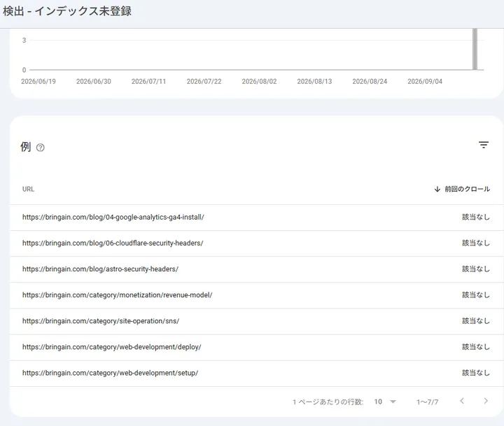Click 該当なし in the ga4-install row

click(x=476, y=217)
